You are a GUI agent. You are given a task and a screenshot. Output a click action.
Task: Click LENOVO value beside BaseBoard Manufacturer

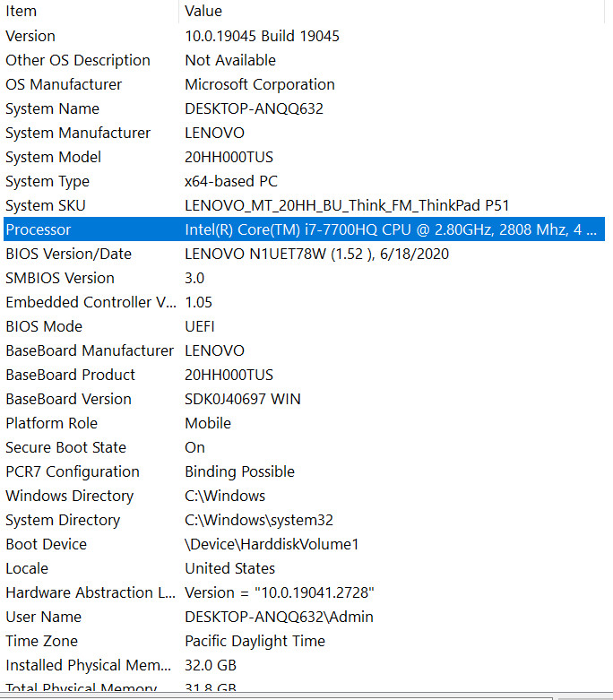click(215, 350)
